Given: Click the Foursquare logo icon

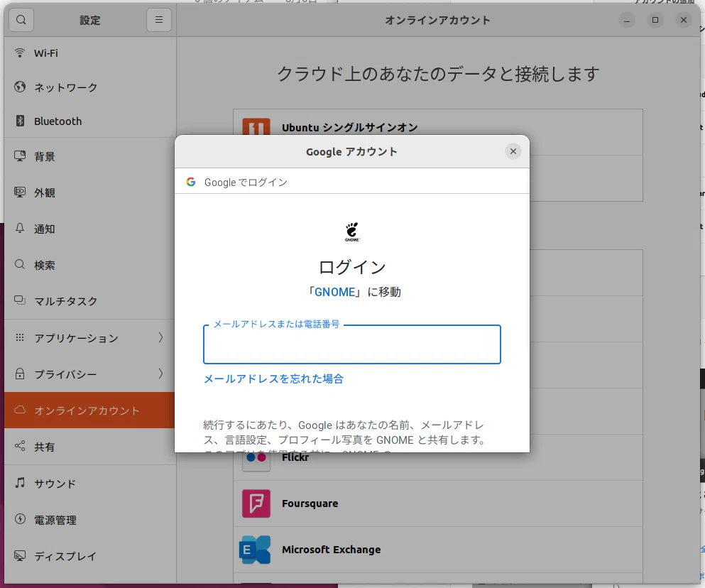Looking at the screenshot, I should pos(256,503).
